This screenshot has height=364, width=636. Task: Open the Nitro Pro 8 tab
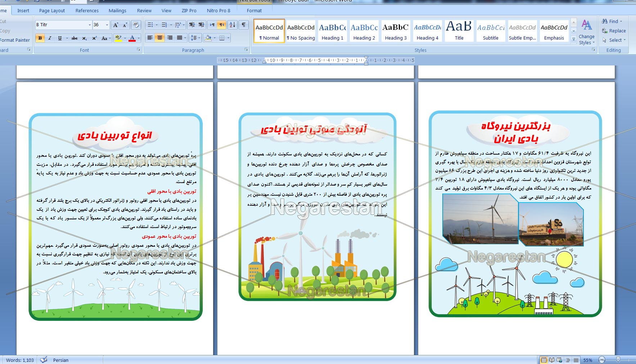[x=218, y=10]
